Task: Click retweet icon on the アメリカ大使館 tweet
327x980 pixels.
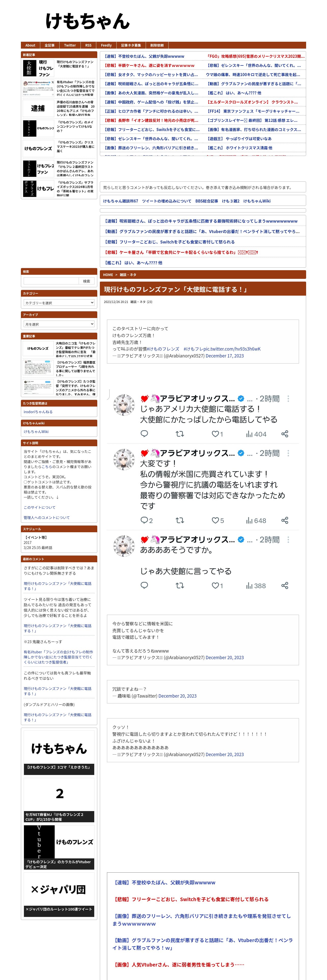Action: [x=180, y=434]
